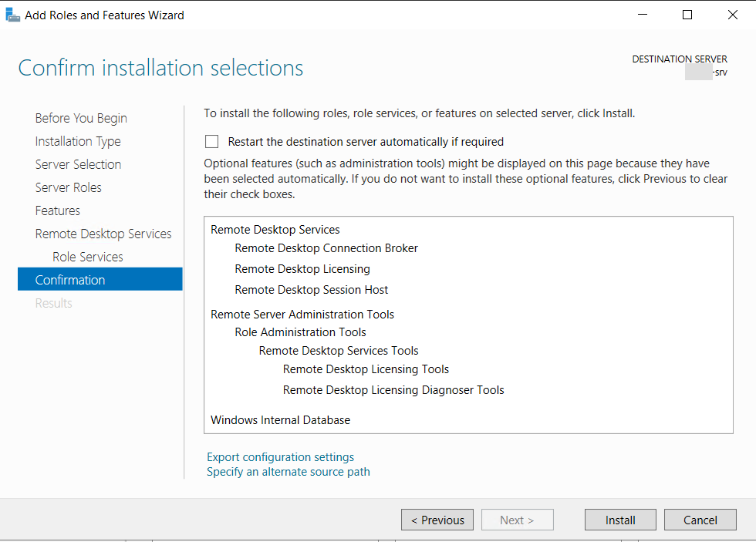Enable automatic restart of destination server checkbox

point(211,142)
